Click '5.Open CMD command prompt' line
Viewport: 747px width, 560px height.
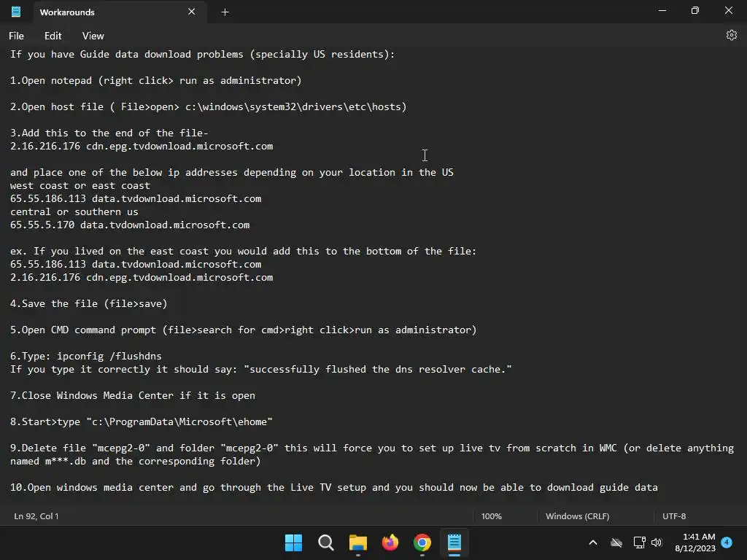coord(243,330)
